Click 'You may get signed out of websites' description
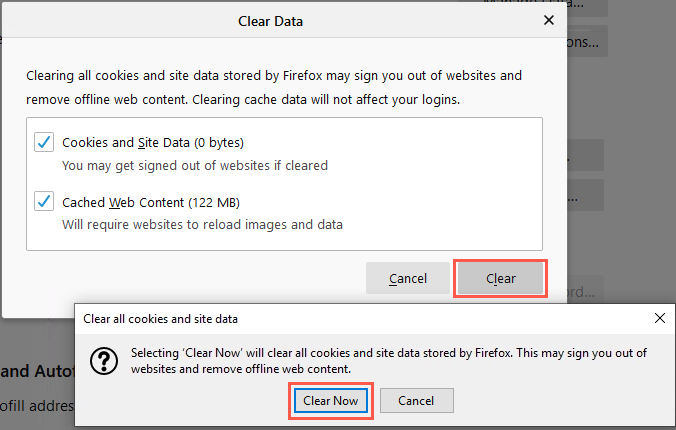The height and width of the screenshot is (430, 676). pyautogui.click(x=195, y=166)
